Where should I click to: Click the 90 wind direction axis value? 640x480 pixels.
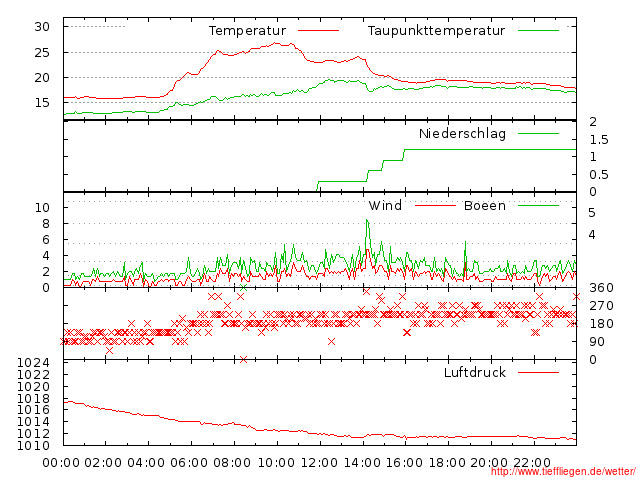point(597,342)
